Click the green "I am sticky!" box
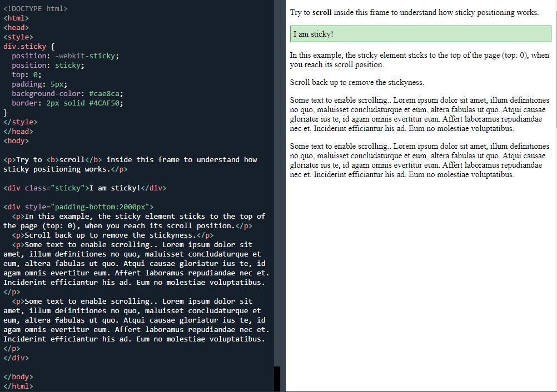 [x=420, y=34]
